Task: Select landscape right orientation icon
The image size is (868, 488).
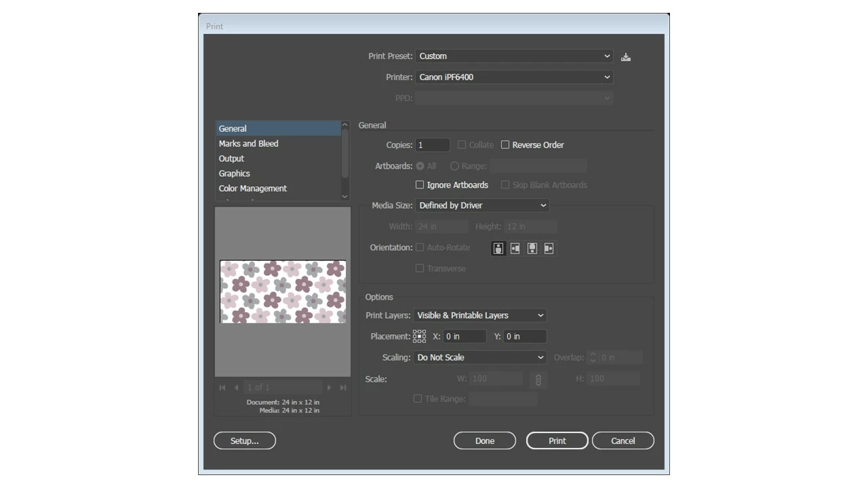Action: coord(549,248)
